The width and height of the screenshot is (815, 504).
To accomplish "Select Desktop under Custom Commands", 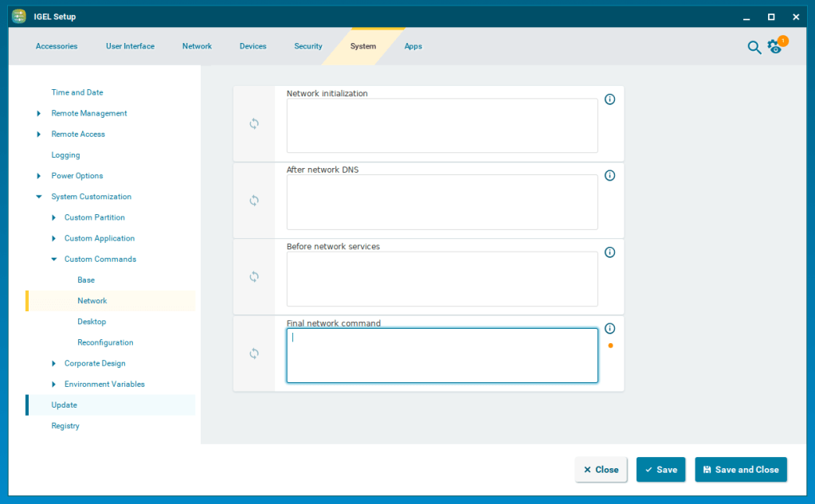I will [x=92, y=322].
